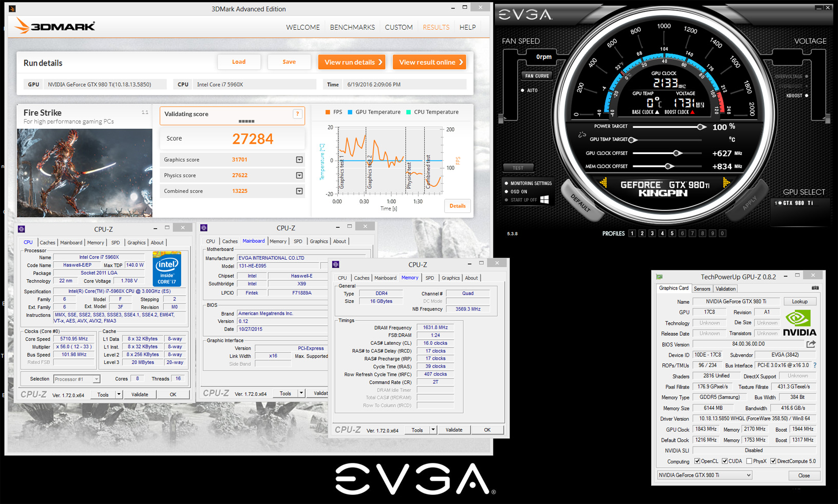The width and height of the screenshot is (838, 504).
Task: Click the yellow left arrow beside GeForce GTX 980 Ti
Action: pyautogui.click(x=604, y=182)
